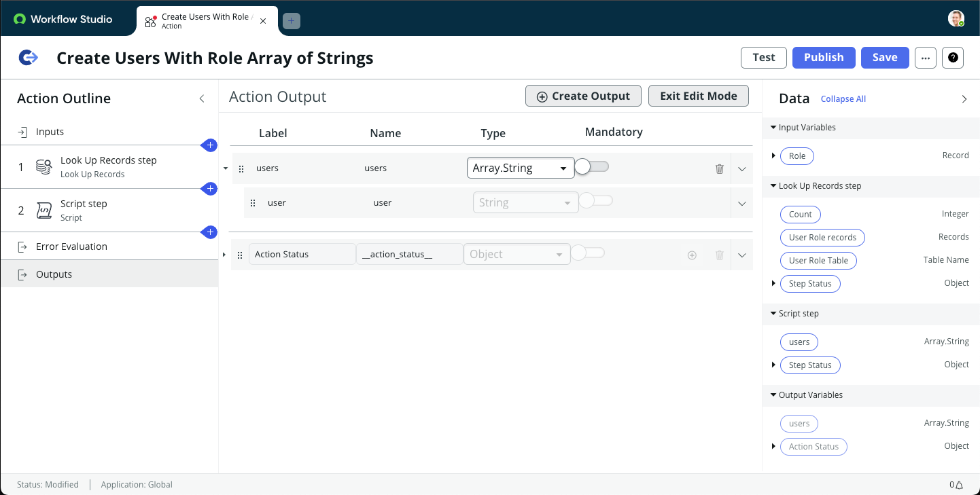Delete the users output row
The height and width of the screenshot is (495, 980).
click(x=720, y=169)
